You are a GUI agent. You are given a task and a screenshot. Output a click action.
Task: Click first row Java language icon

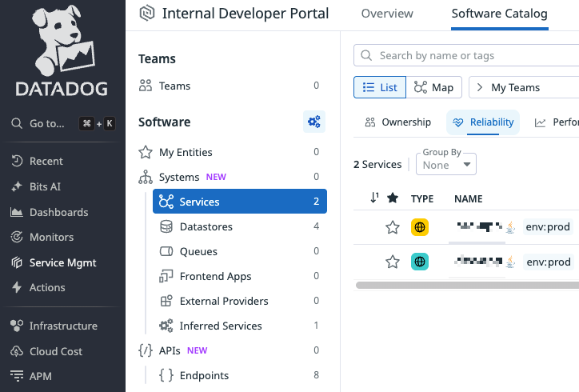click(511, 227)
